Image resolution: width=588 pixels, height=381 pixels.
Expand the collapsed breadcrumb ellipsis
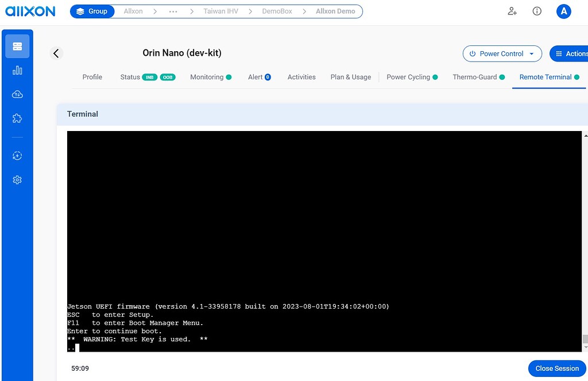173,11
